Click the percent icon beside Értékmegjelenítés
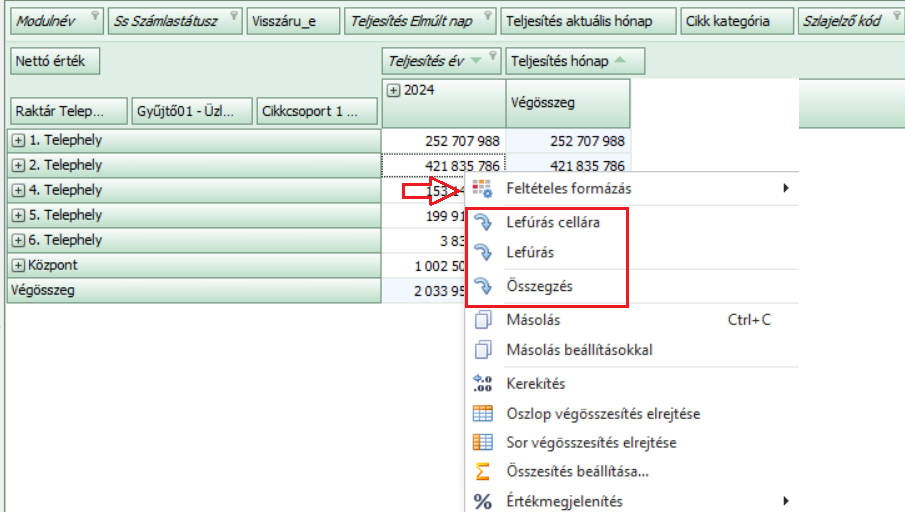The width and height of the screenshot is (905, 512). (483, 501)
